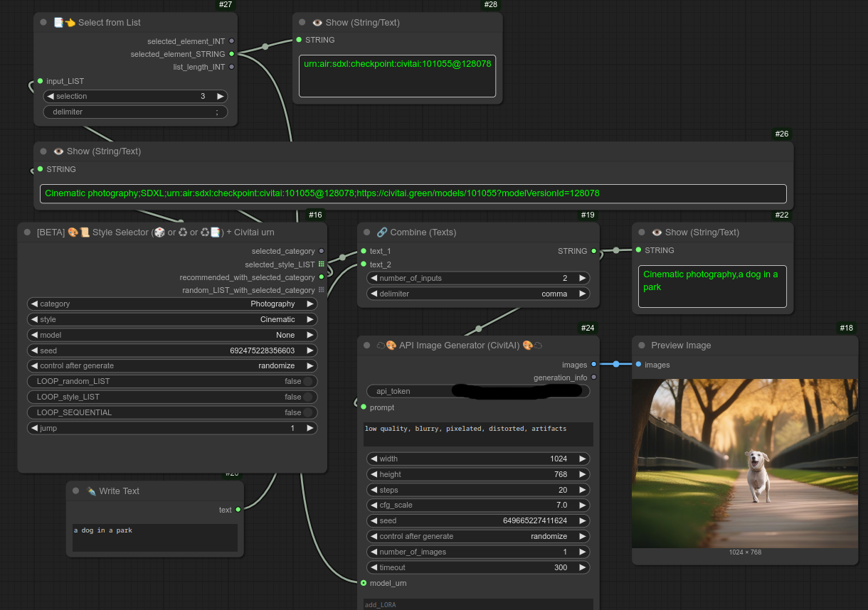Toggle LOOP_random_LIST switch
The image size is (868, 610).
coord(308,382)
